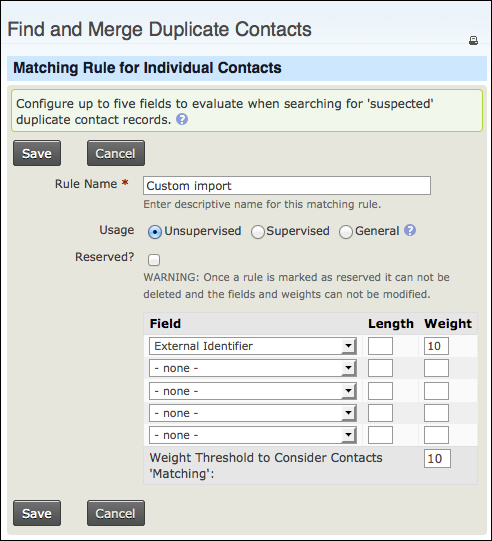The width and height of the screenshot is (492, 541).
Task: Click the bottom Cancel button
Action: pos(116,513)
